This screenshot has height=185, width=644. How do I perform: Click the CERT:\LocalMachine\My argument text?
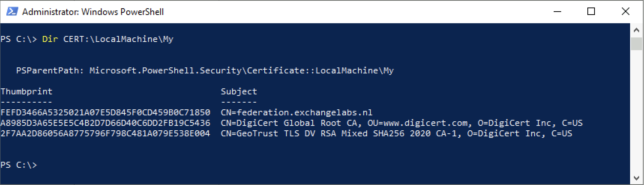point(118,39)
